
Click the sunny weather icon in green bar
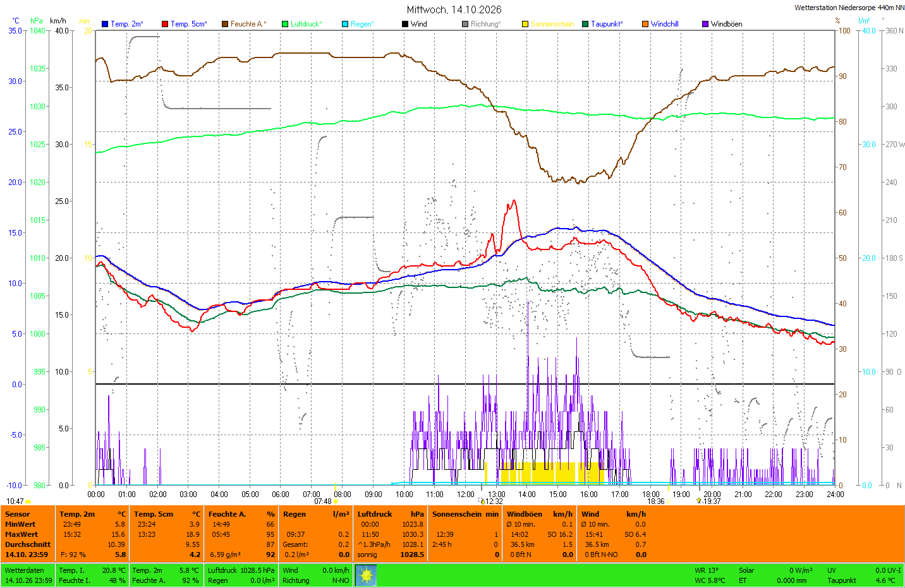tap(366, 575)
